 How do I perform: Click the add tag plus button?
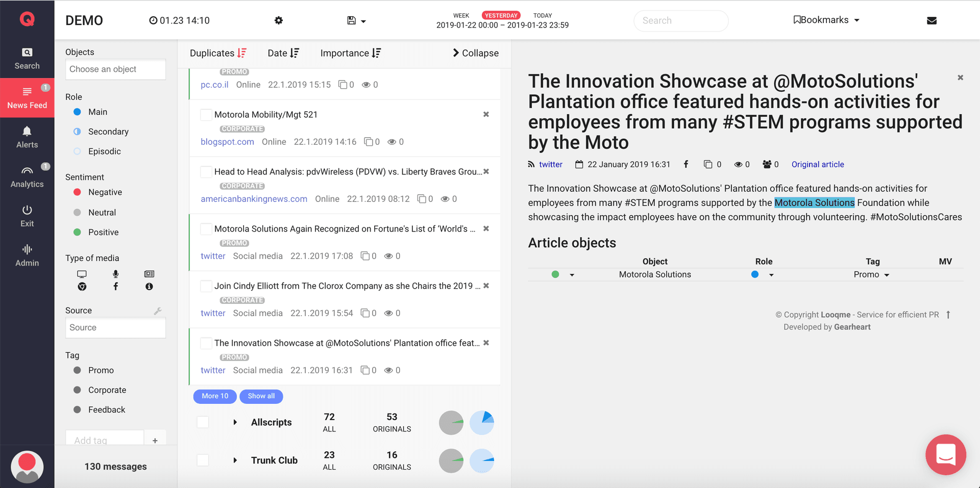155,440
